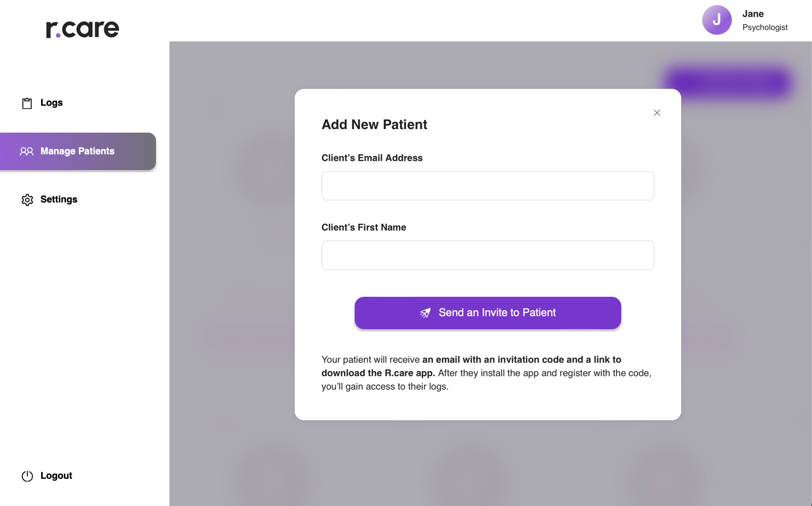This screenshot has height=506, width=812.
Task: Click Jane's name in header
Action: (753, 14)
